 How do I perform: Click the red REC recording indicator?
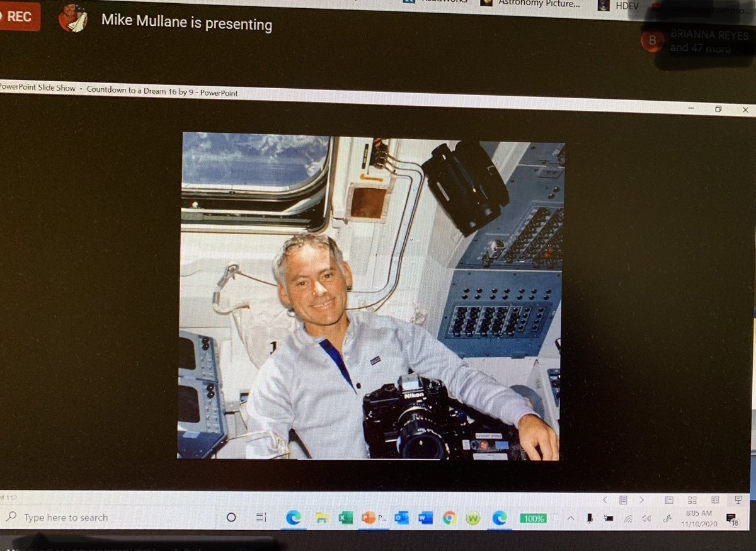click(19, 17)
